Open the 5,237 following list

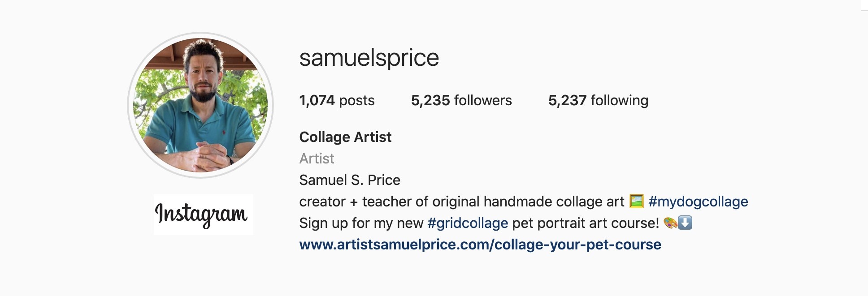click(x=598, y=100)
